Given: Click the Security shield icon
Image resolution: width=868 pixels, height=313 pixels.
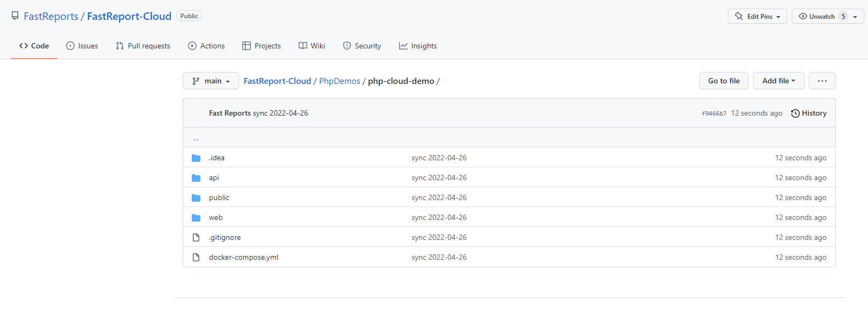Looking at the screenshot, I should tap(347, 46).
